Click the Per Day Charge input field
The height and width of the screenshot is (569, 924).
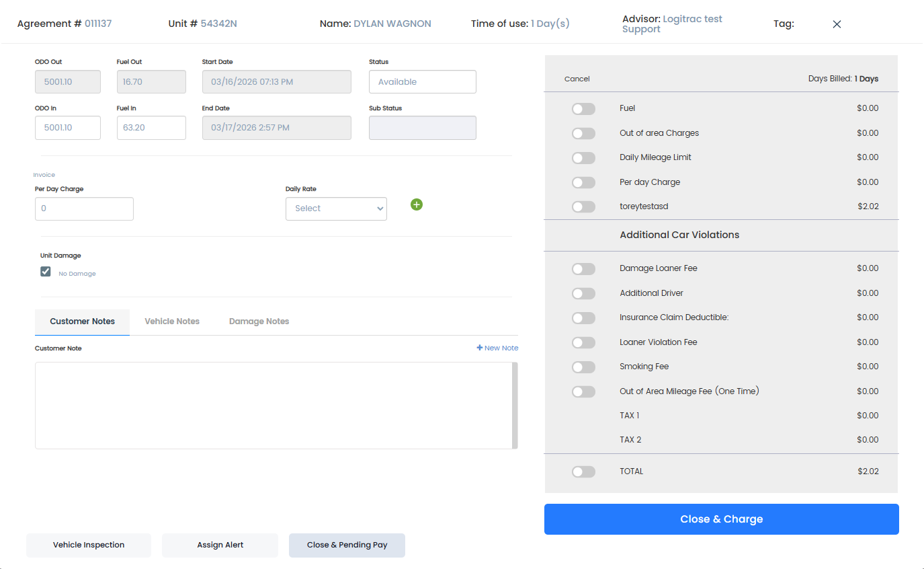84,208
